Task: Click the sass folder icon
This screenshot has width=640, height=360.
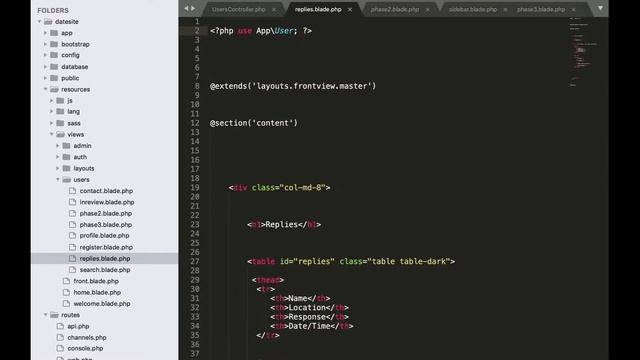Action: click(60, 123)
